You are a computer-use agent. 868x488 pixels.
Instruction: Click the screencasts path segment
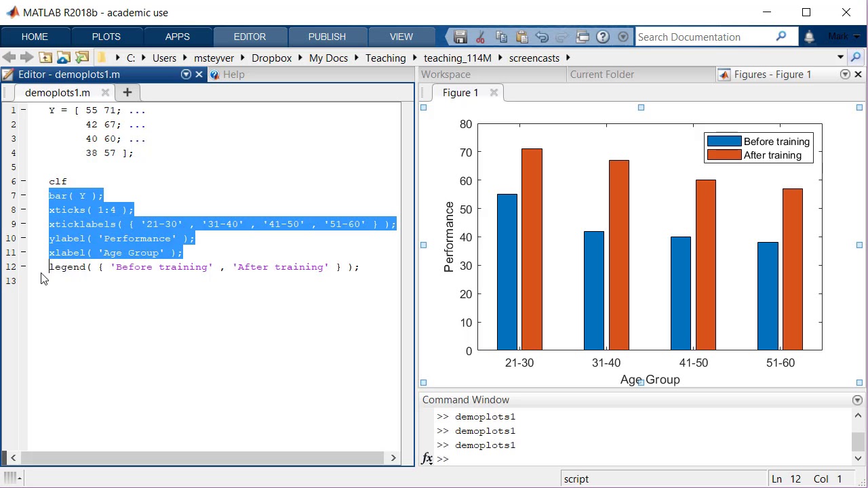534,58
